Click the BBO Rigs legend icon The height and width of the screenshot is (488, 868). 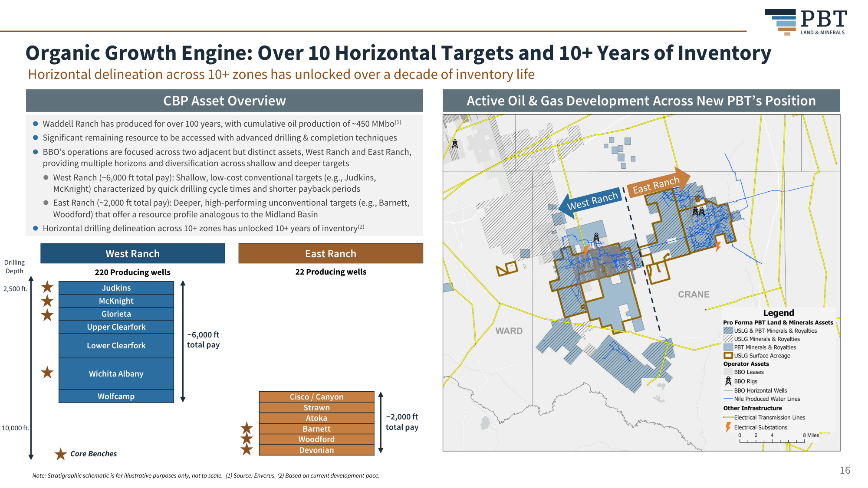click(x=728, y=381)
